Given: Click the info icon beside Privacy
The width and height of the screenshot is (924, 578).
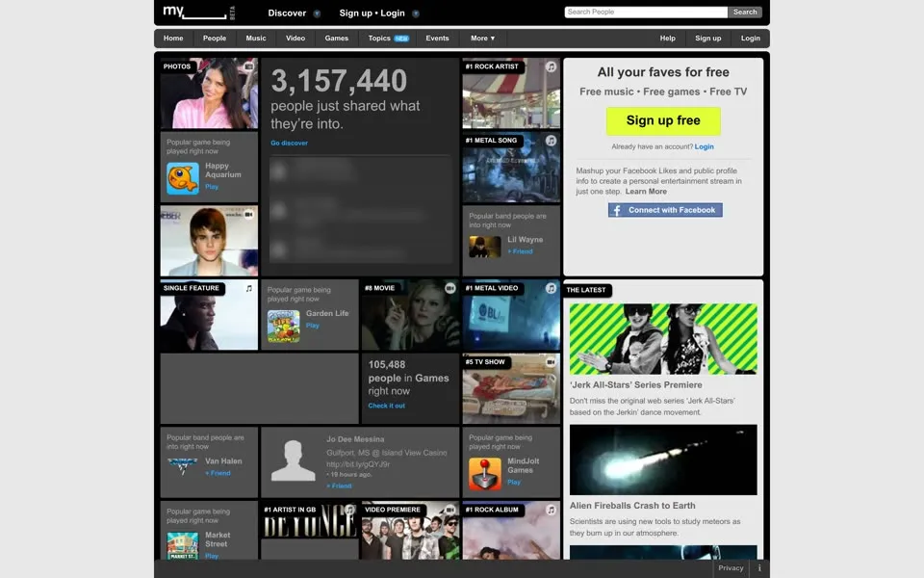Looking at the screenshot, I should coord(759,568).
